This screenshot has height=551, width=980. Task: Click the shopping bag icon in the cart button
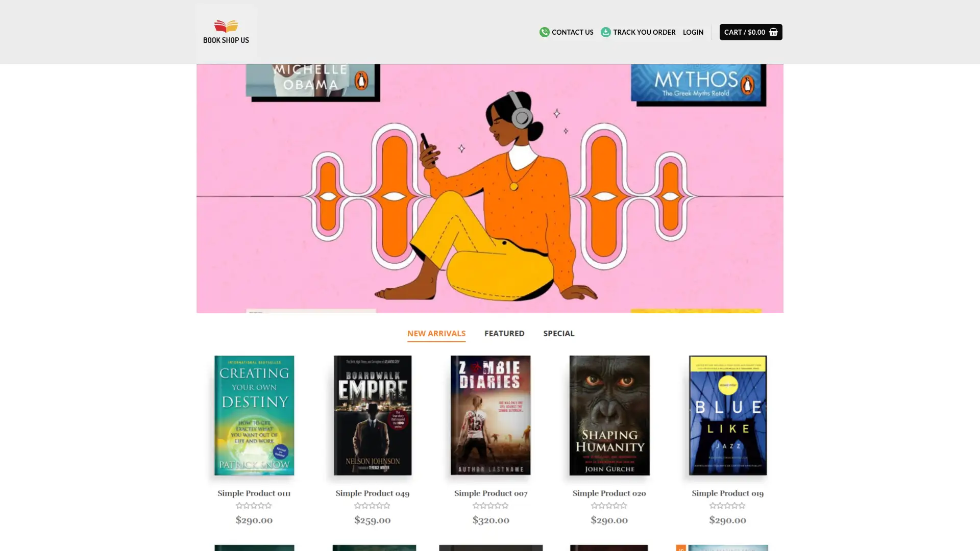(773, 32)
